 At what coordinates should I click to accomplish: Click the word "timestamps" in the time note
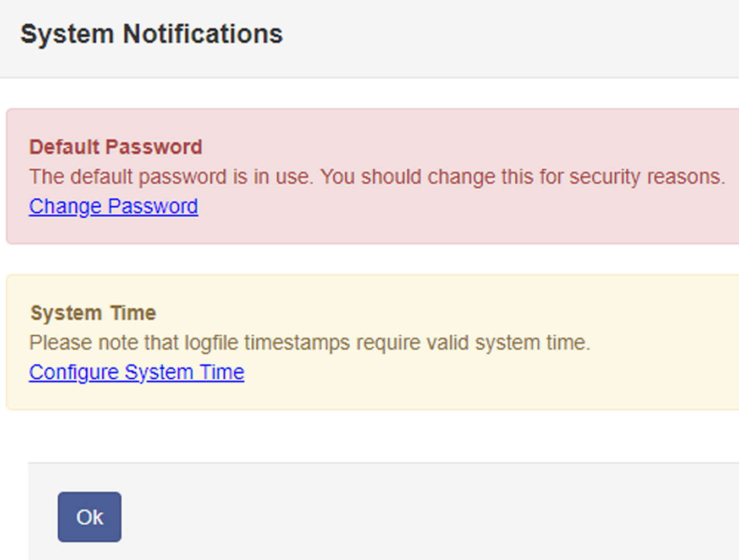pos(297,343)
